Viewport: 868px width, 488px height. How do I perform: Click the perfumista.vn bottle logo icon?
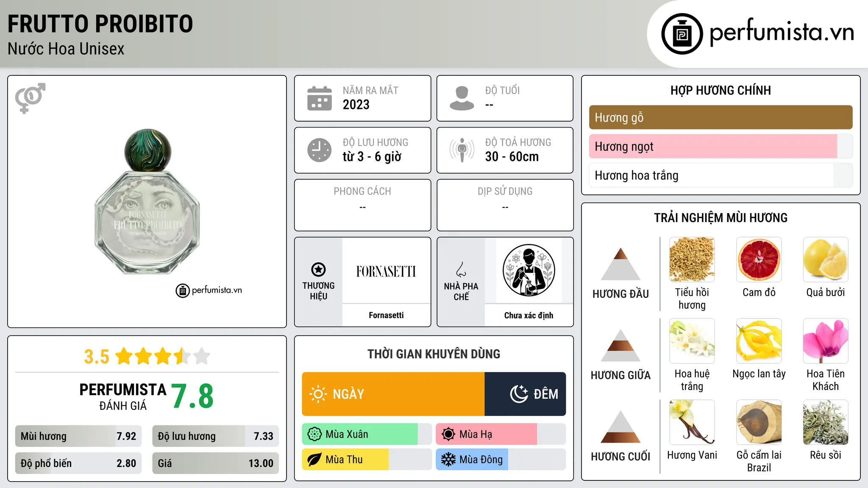point(682,34)
